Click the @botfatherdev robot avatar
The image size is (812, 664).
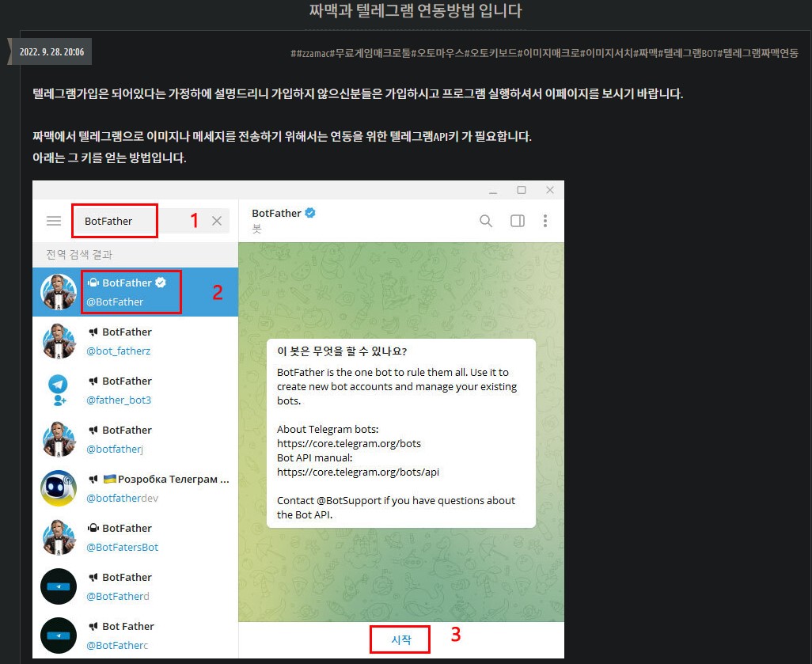pyautogui.click(x=59, y=488)
